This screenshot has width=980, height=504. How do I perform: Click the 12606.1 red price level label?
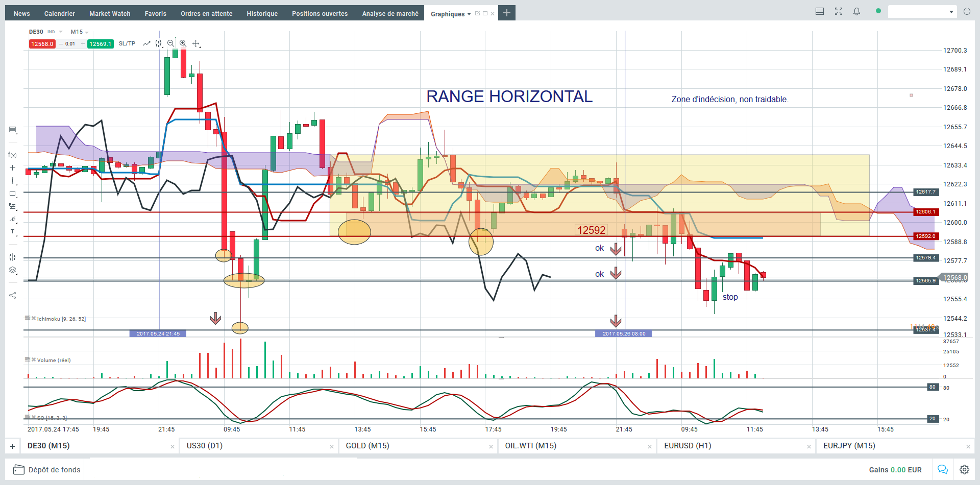pos(926,212)
